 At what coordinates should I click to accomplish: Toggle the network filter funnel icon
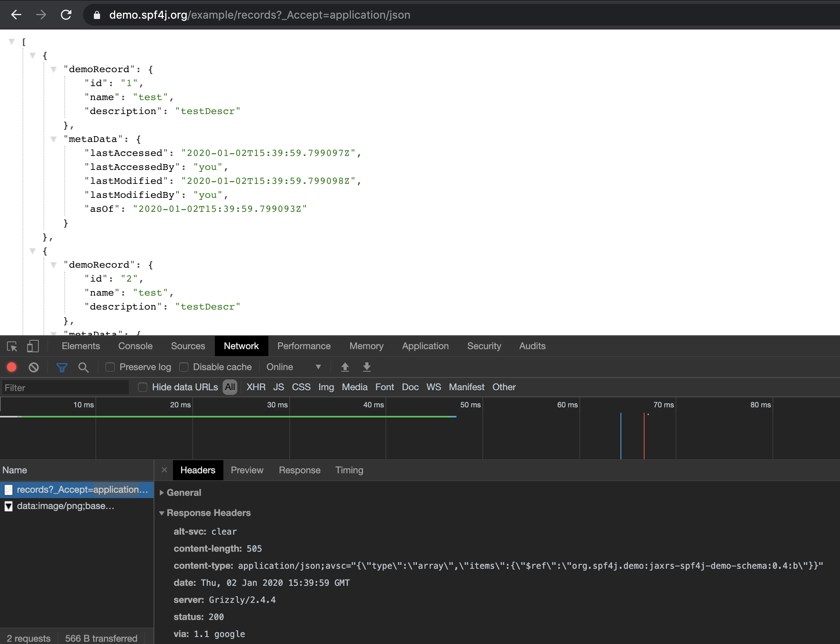(x=62, y=367)
